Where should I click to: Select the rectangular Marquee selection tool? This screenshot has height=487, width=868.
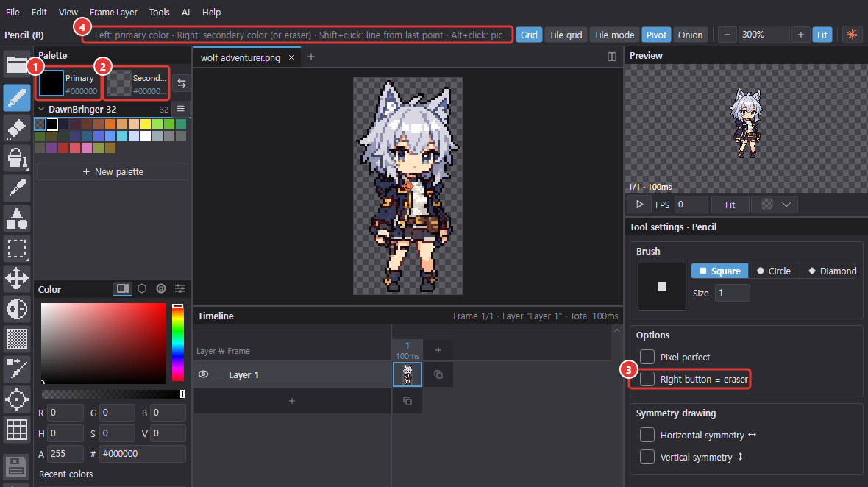17,249
